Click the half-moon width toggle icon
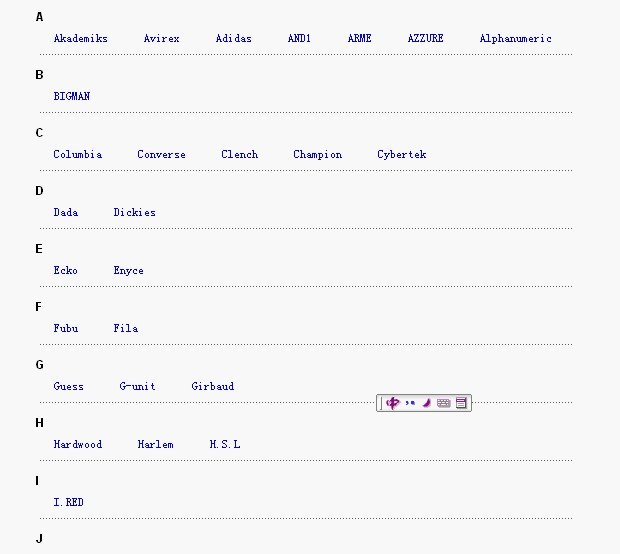Screen dimensions: 620x554 (x=426, y=403)
